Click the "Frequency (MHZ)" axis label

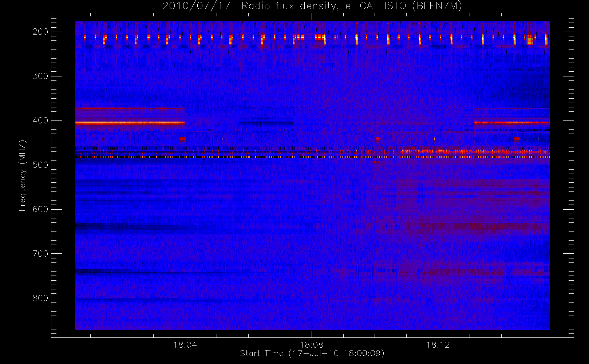[x=23, y=175]
